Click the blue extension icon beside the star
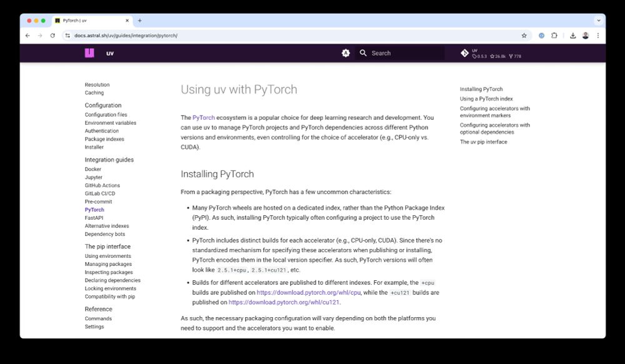Viewport: 625px width, 364px height. [541, 36]
